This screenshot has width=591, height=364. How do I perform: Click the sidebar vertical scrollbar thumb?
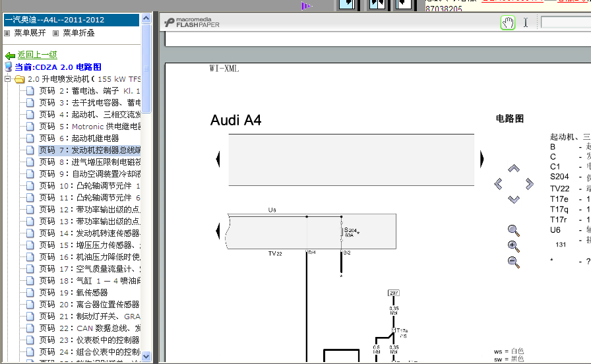click(x=146, y=68)
